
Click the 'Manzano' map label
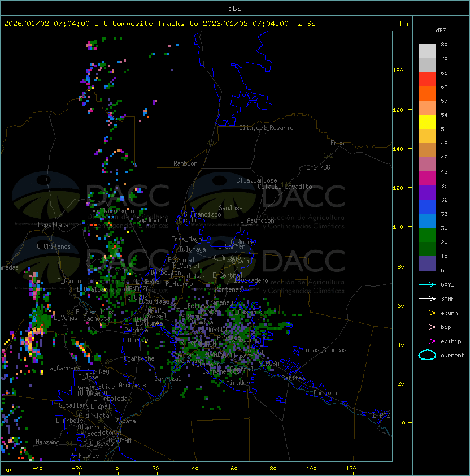coord(47,442)
